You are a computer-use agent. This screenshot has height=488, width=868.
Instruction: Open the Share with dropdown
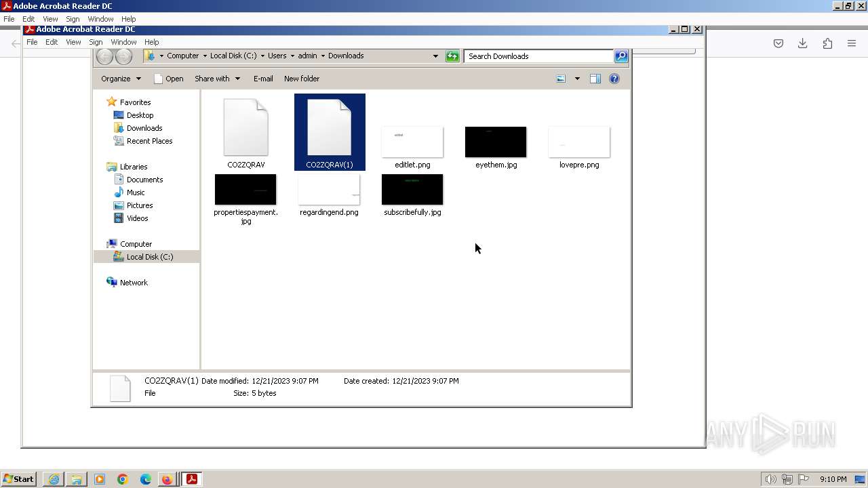(x=217, y=79)
